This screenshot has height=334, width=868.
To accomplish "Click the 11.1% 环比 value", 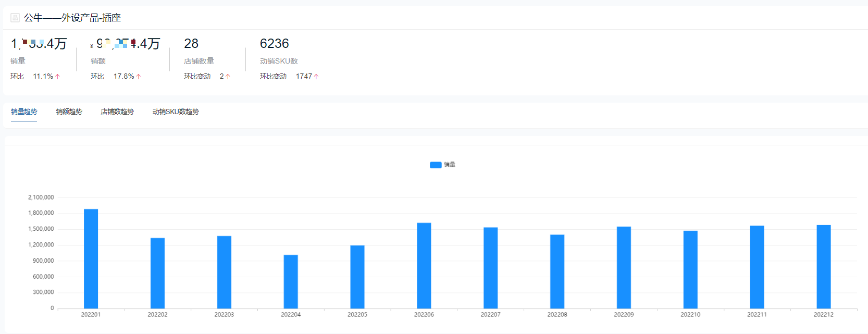I will click(x=43, y=77).
